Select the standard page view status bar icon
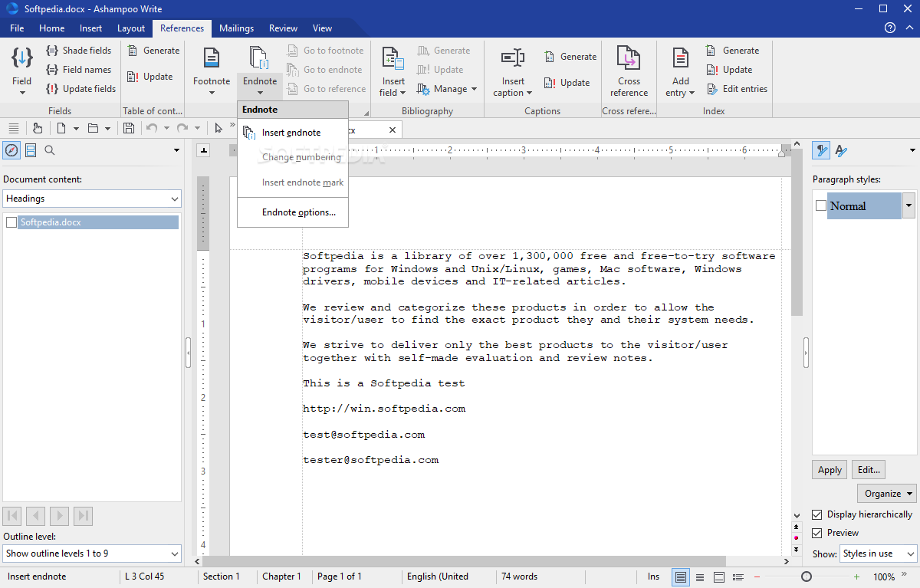This screenshot has height=588, width=920. click(680, 577)
